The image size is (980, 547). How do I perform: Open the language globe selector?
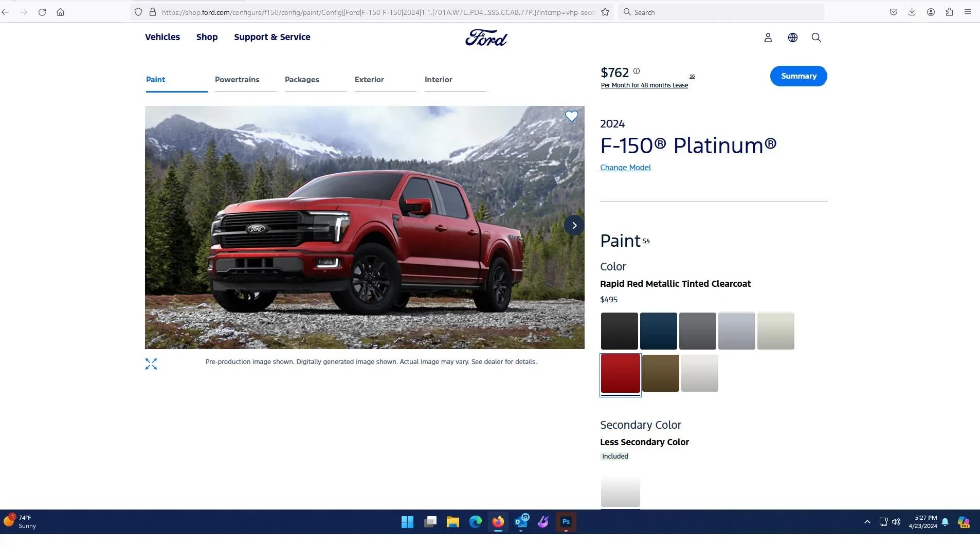coord(793,38)
